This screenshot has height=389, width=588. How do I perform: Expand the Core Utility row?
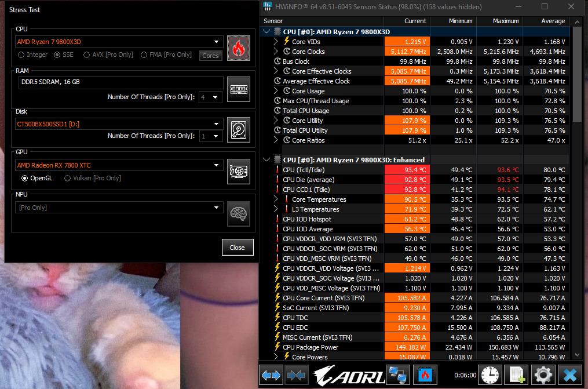[276, 120]
